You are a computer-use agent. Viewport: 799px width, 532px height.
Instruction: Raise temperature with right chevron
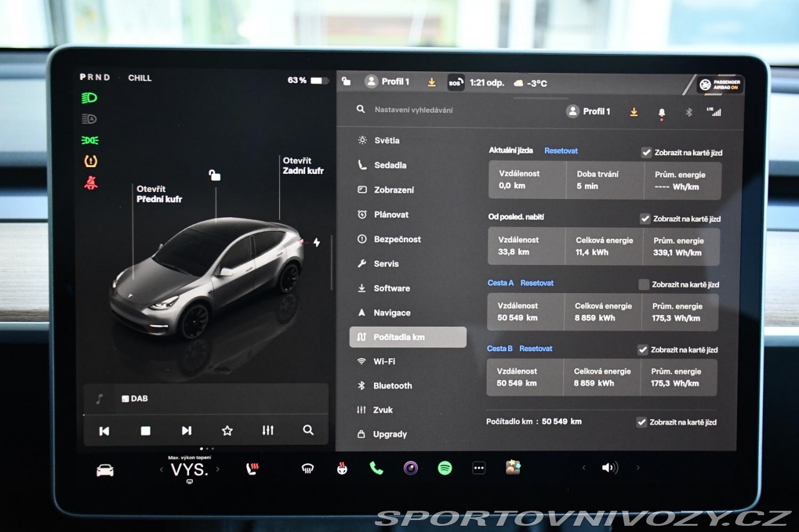218,470
